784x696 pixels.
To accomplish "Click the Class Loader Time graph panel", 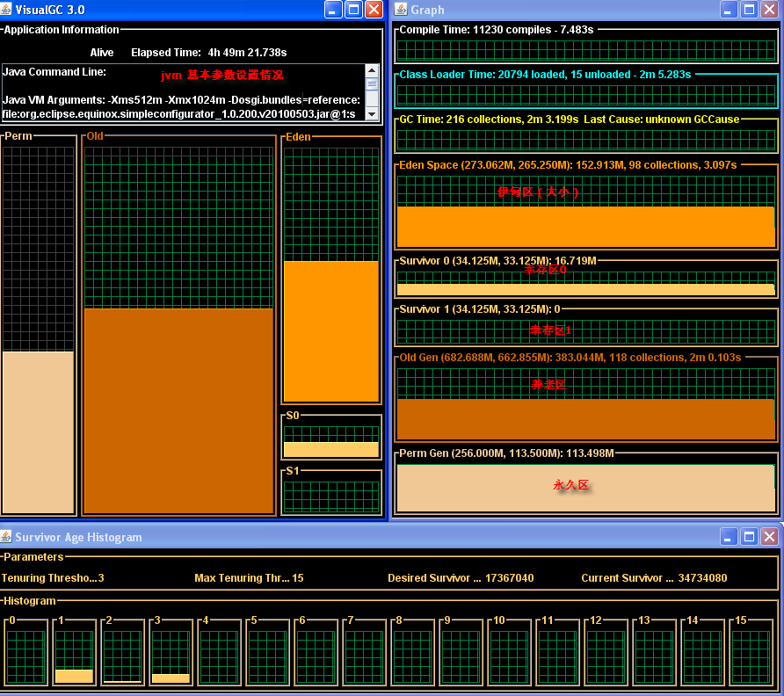I will point(586,95).
